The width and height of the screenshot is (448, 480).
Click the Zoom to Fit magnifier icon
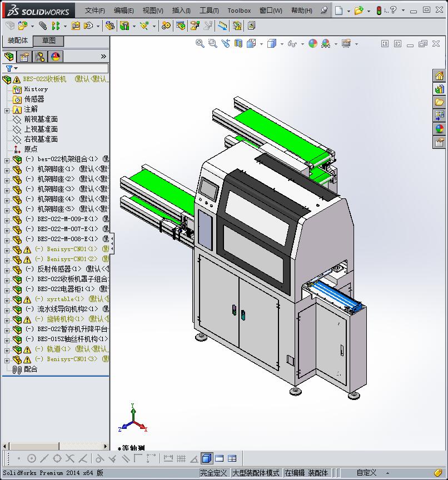pos(200,43)
